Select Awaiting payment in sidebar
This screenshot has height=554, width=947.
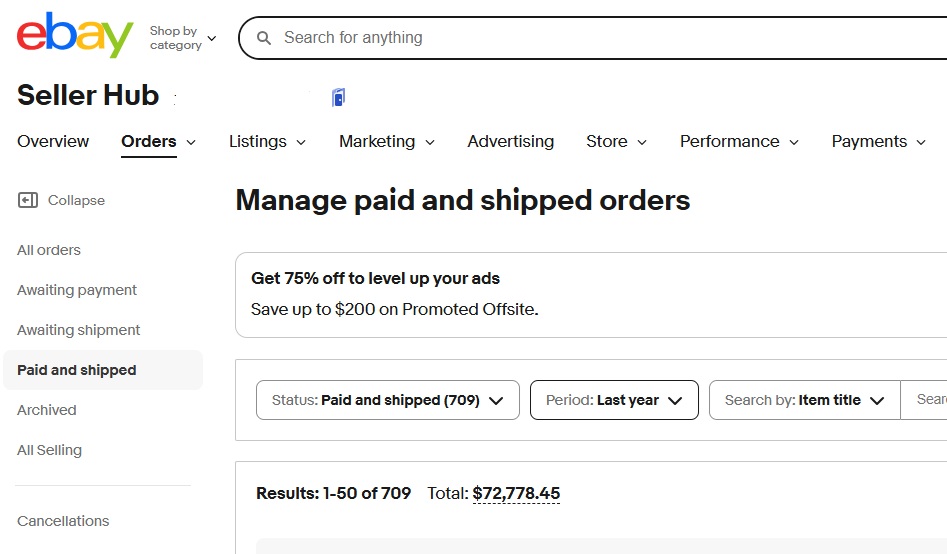[77, 290]
